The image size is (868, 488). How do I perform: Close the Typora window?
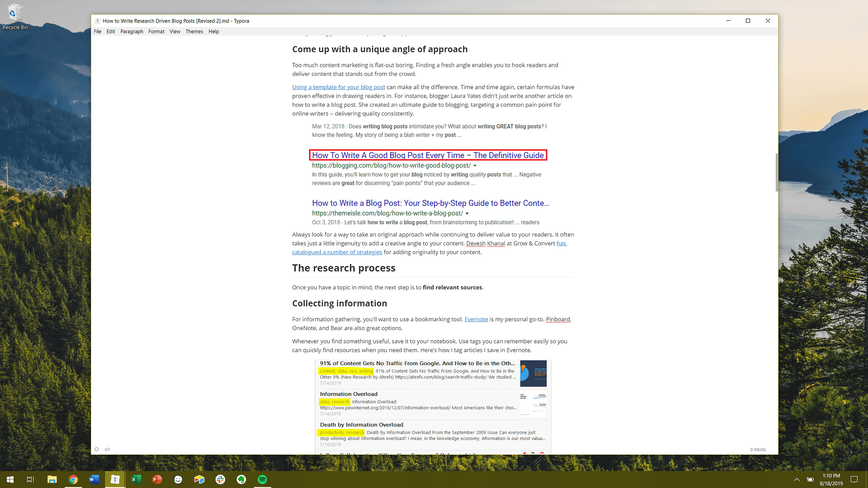(768, 21)
